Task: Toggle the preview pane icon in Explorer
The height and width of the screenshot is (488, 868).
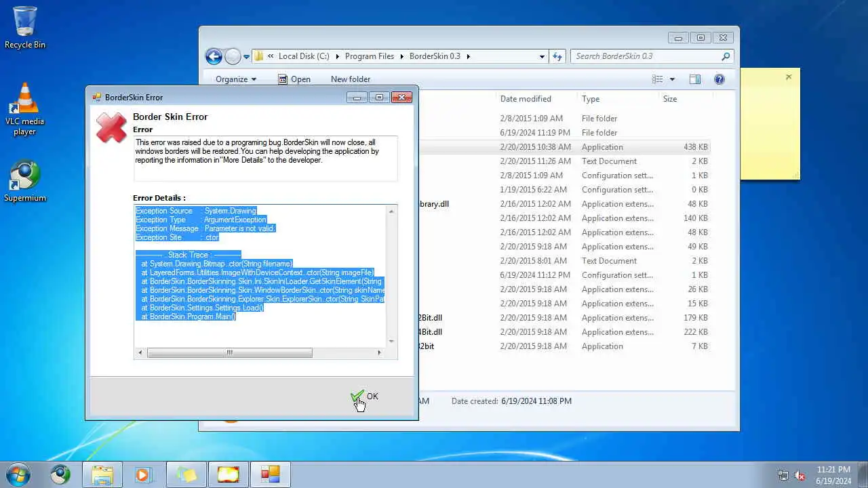Action: tap(695, 79)
